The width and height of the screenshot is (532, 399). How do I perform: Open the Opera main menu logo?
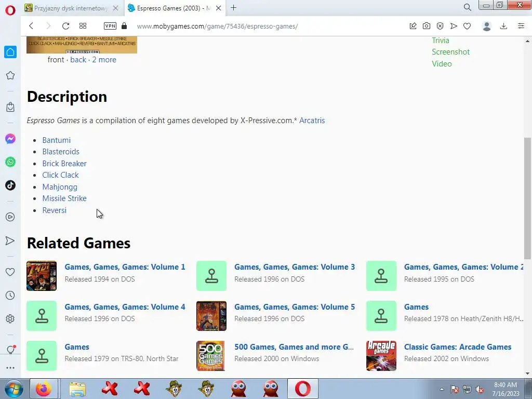(x=10, y=10)
